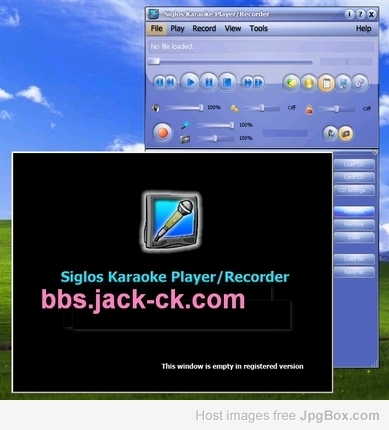Open settings via the gears icon
389x430 pixels.
click(360, 83)
